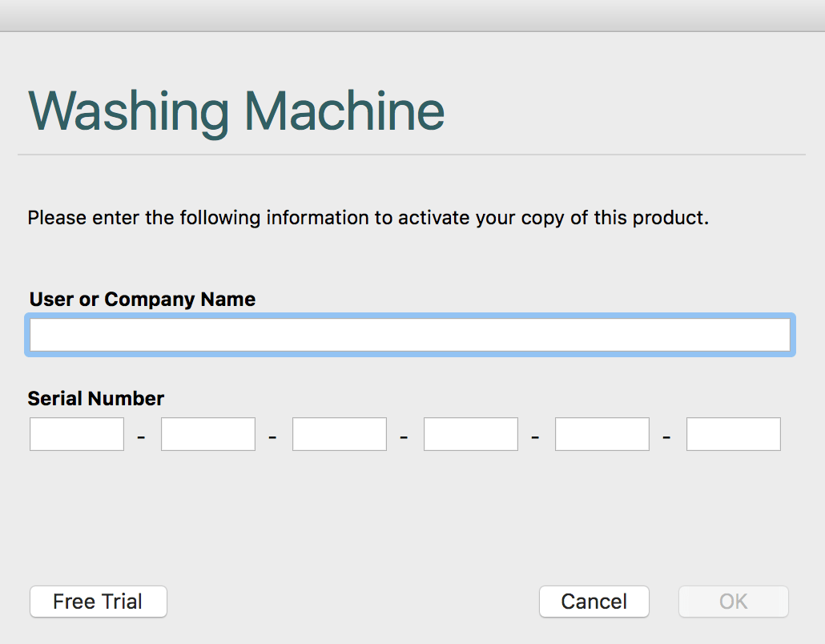Click the "Serial Number" label

point(96,398)
